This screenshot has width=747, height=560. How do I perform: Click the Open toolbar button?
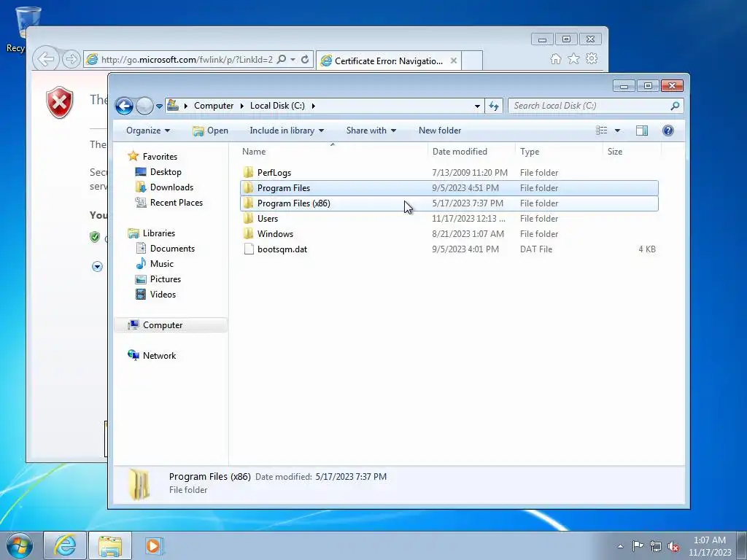[x=210, y=131]
